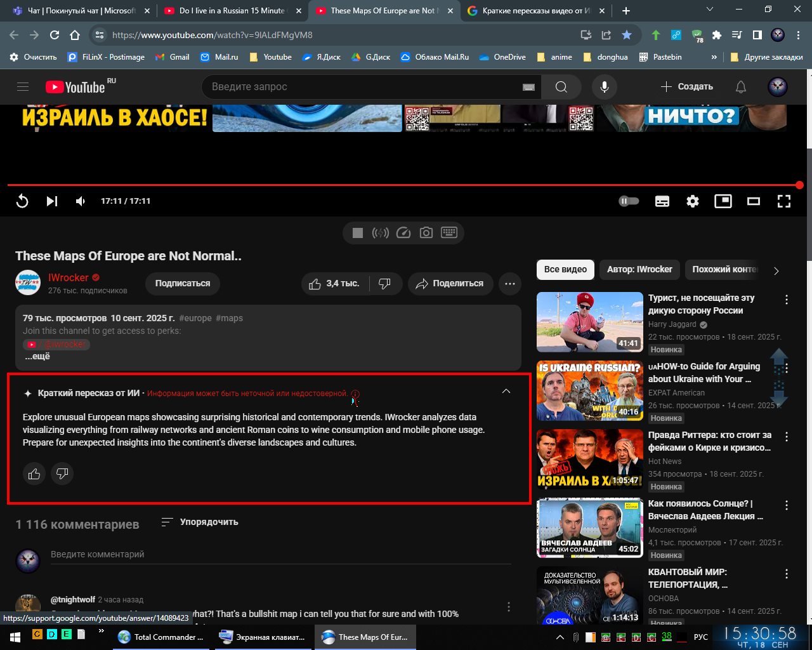The height and width of the screenshot is (650, 812).
Task: Toggle theater mode in player
Action: [754, 201]
